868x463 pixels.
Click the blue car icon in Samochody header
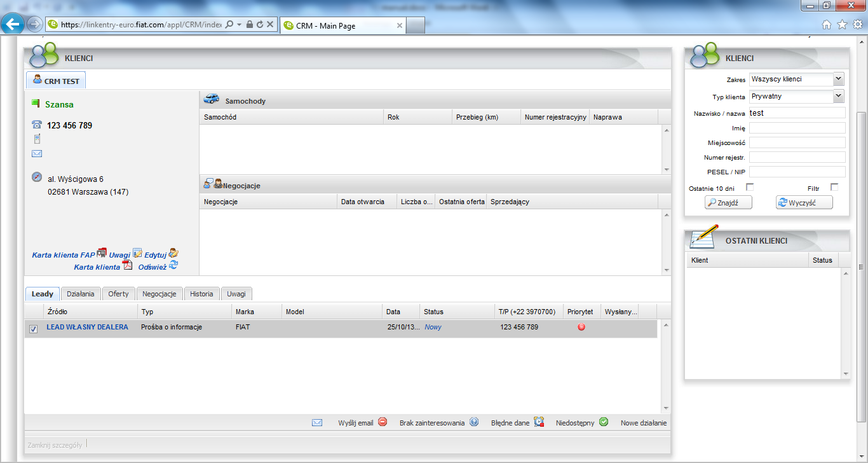[212, 99]
